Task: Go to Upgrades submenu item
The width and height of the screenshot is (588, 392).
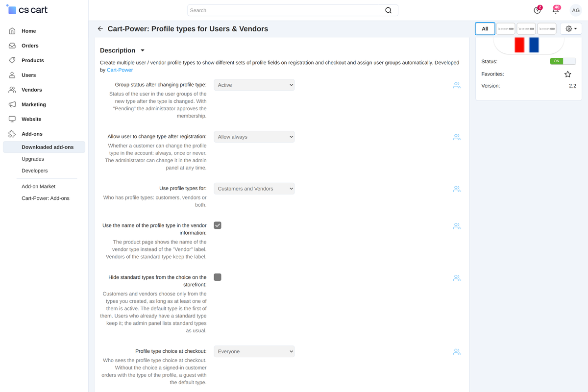Action: pyautogui.click(x=33, y=159)
